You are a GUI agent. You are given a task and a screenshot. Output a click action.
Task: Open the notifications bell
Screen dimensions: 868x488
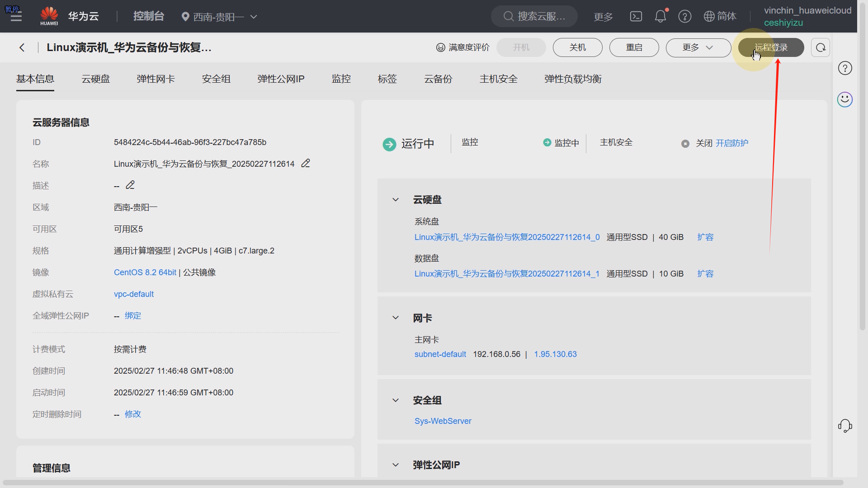click(x=660, y=17)
